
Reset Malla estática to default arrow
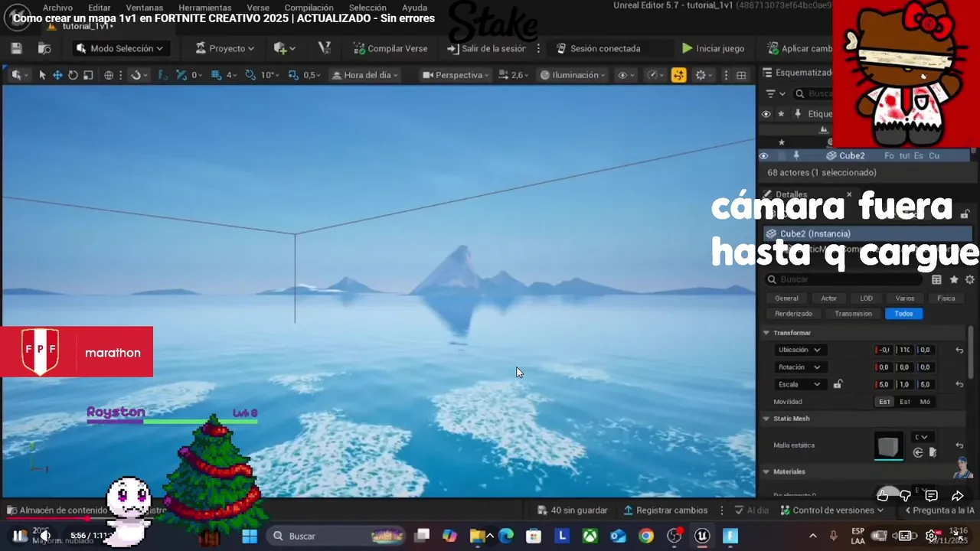pyautogui.click(x=959, y=445)
